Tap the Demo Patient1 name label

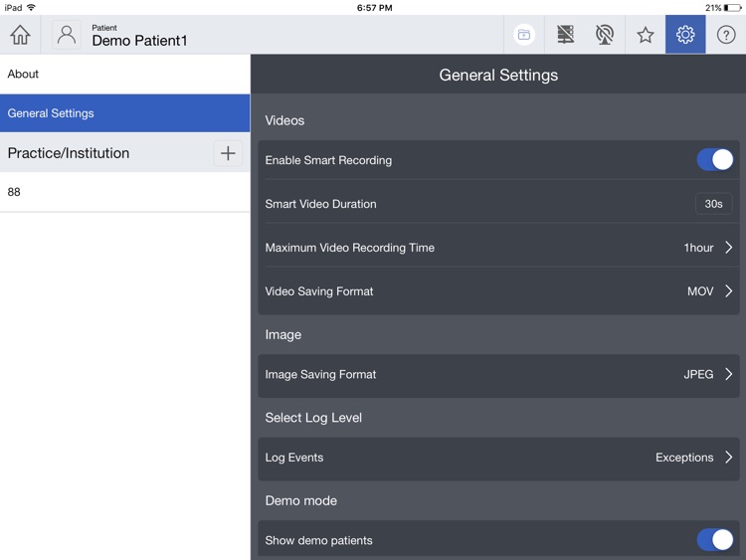(139, 41)
